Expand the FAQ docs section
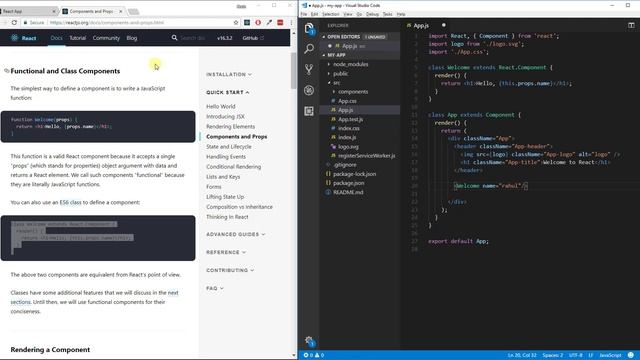640x360 pixels. pos(215,288)
